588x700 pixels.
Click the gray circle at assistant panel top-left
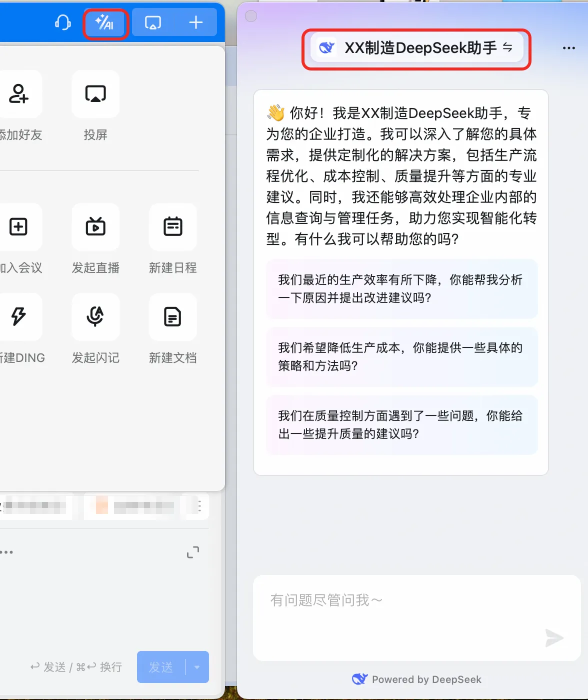click(x=251, y=16)
